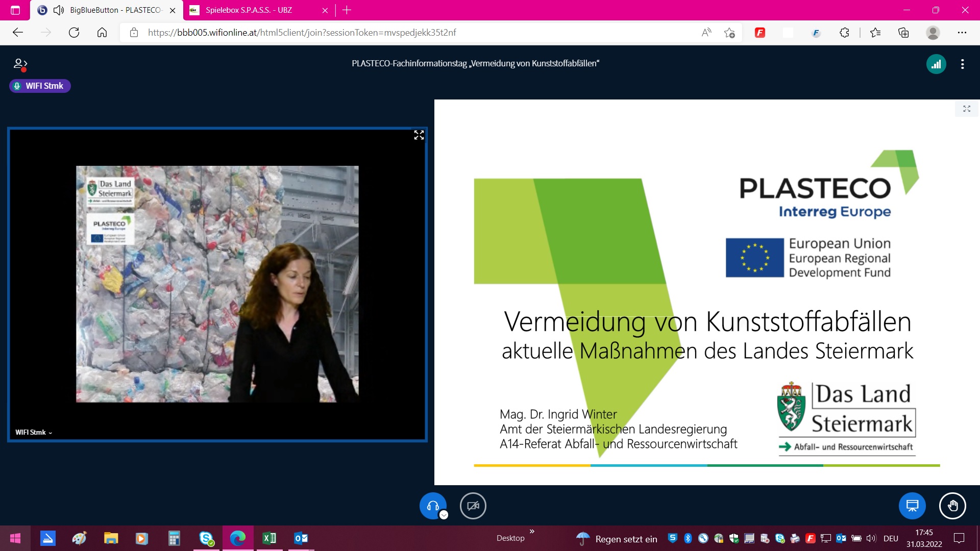This screenshot has width=980, height=551.
Task: Switch to Excel on taskbar
Action: click(269, 538)
